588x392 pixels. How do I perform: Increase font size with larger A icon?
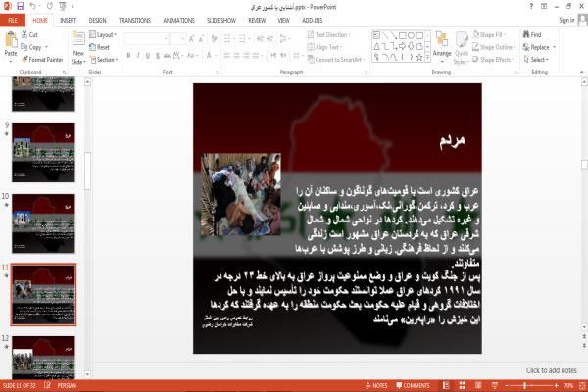point(192,38)
